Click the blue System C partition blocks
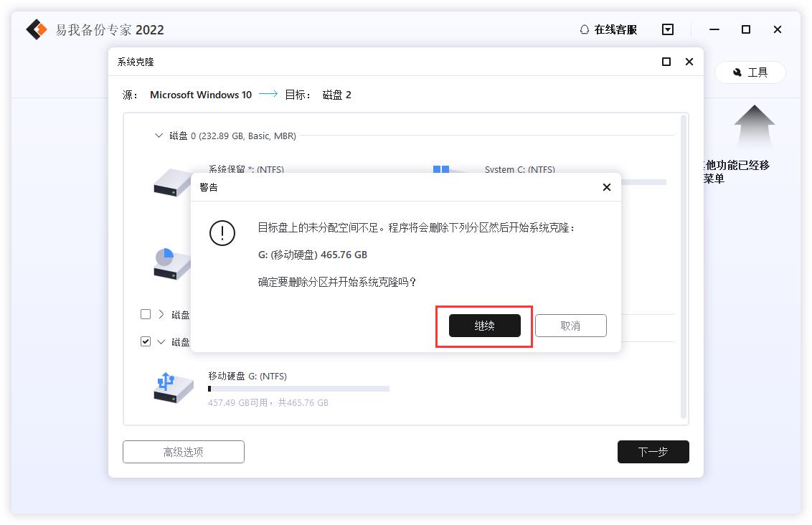This screenshot has height=525, width=812. coord(440,170)
